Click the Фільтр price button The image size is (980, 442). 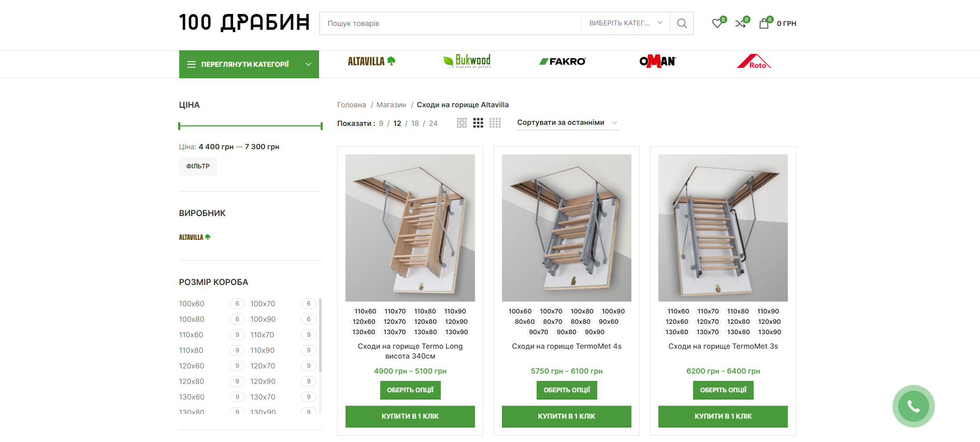(x=198, y=166)
